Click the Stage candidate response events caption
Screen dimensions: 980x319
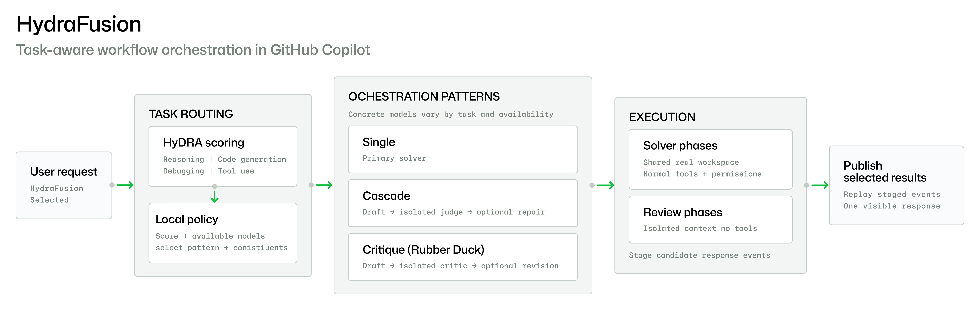[x=700, y=255]
